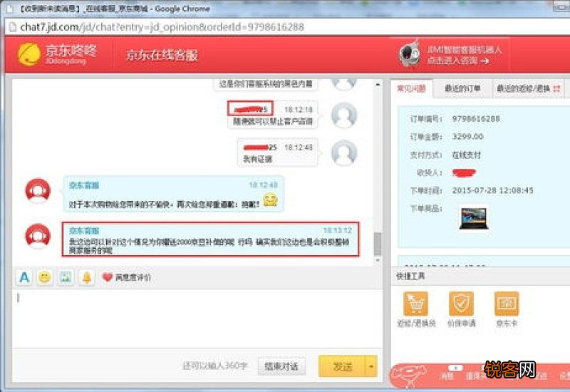This screenshot has width=570, height=392.
Task: Click the 随便就可以禁止客户咨询 message
Action: point(273,115)
